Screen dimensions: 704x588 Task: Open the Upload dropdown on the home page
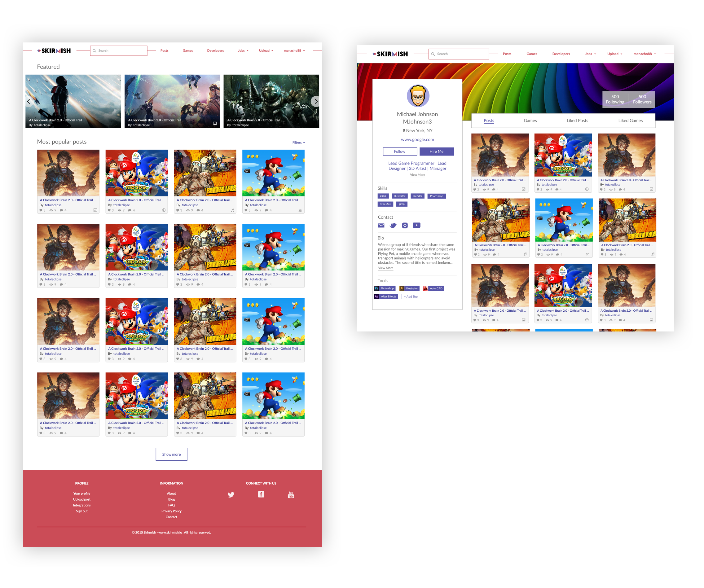click(x=266, y=50)
